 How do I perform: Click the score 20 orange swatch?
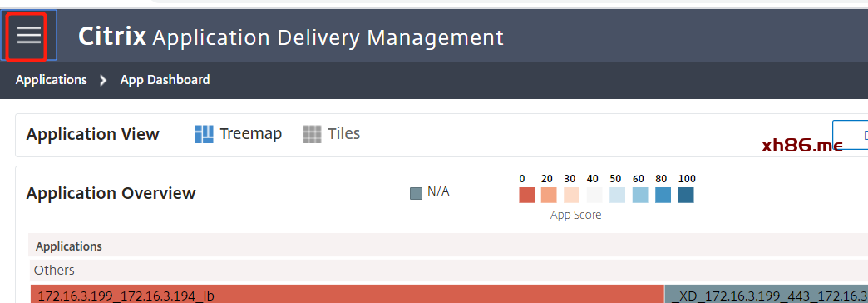pyautogui.click(x=549, y=195)
